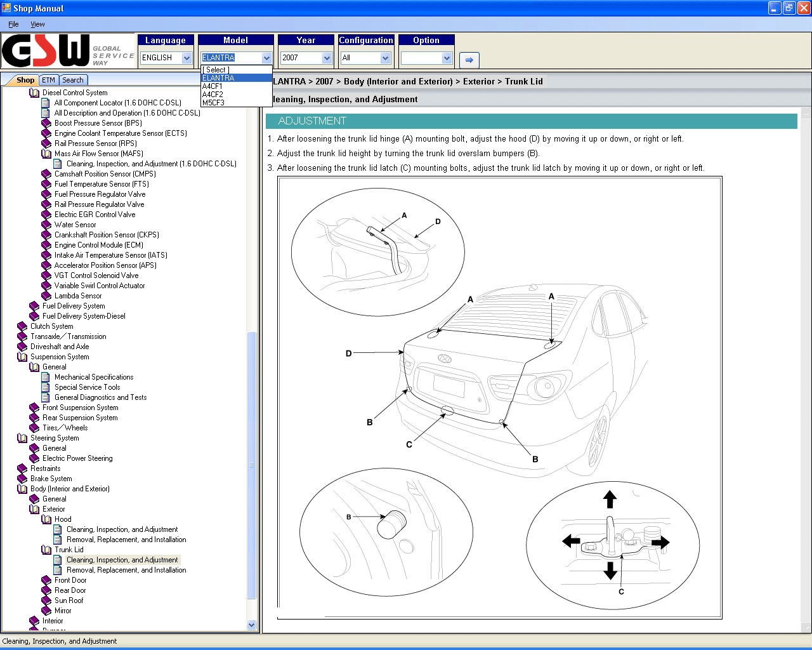The width and height of the screenshot is (812, 650).
Task: Select Variable Swirl Control Actuator
Action: pos(100,286)
